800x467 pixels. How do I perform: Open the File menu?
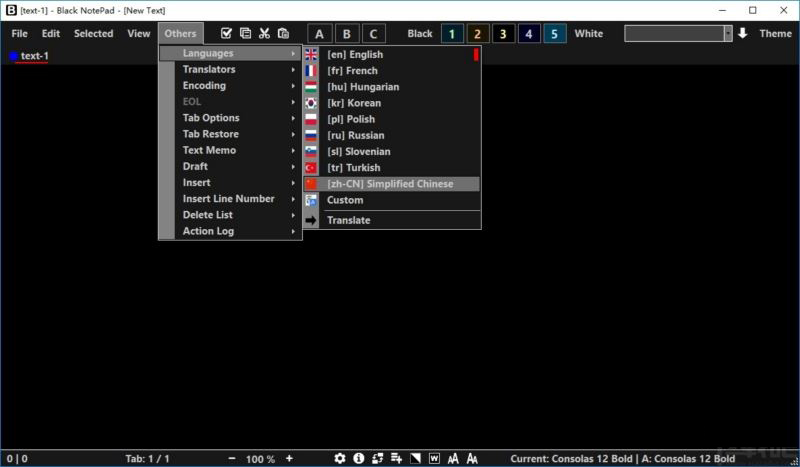19,34
